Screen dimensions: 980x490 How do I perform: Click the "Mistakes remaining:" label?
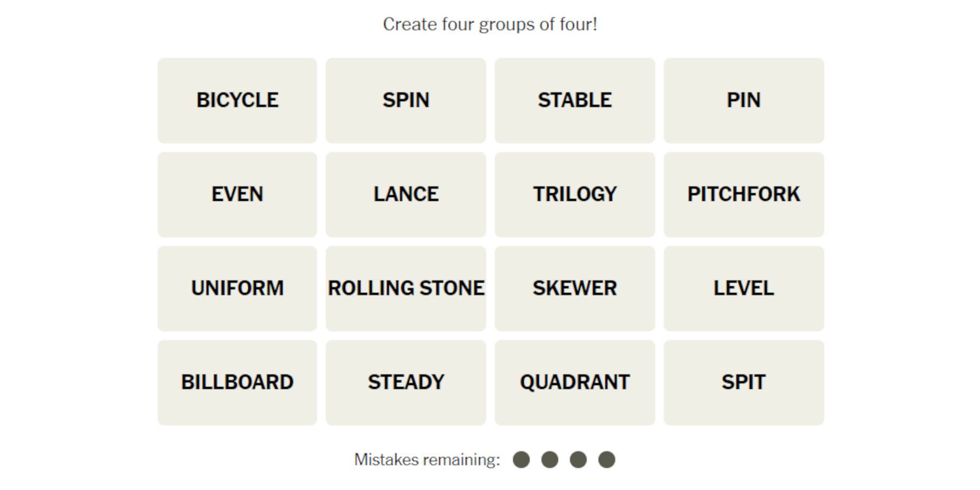click(427, 460)
